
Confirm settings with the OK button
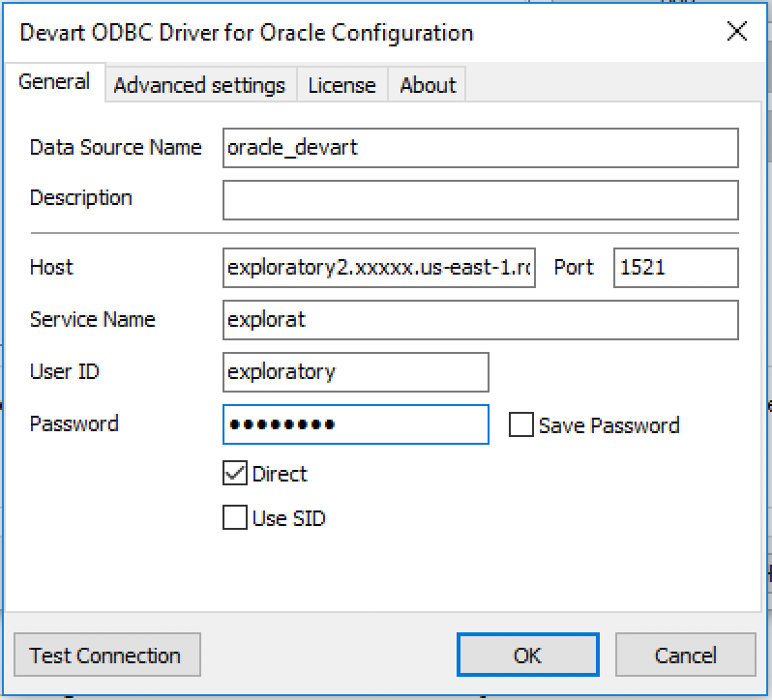528,655
